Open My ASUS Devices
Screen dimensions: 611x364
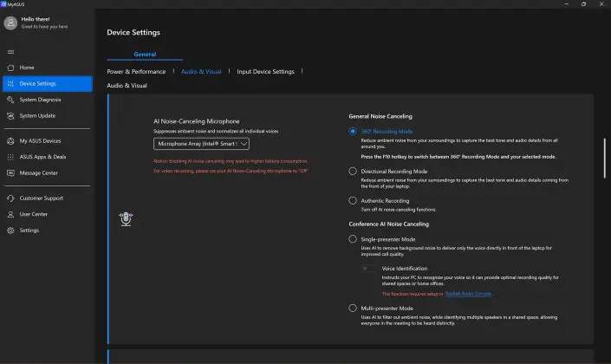(48, 141)
